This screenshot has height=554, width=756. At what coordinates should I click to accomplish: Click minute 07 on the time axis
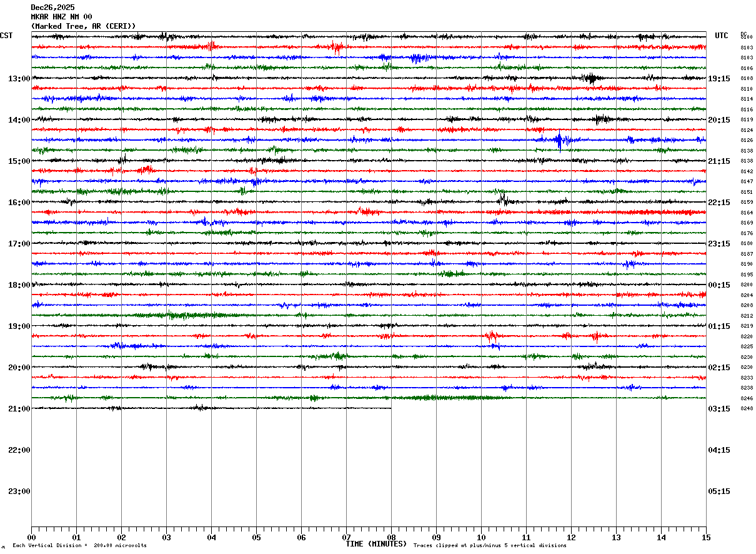click(x=346, y=537)
